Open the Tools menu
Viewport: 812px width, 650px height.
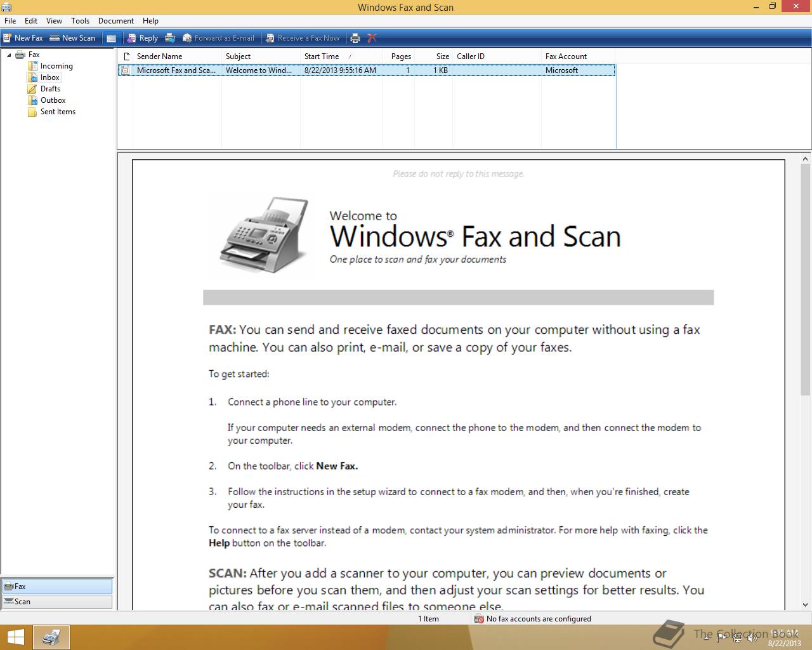point(80,21)
